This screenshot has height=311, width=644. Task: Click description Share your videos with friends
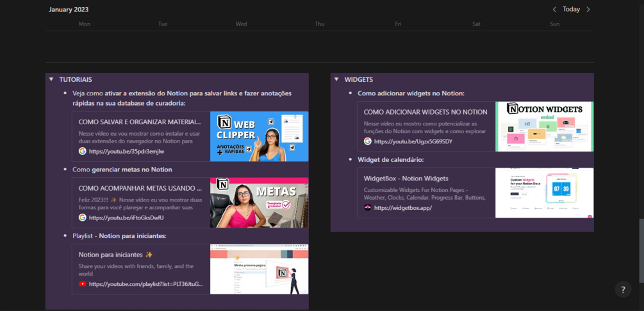[136, 269]
